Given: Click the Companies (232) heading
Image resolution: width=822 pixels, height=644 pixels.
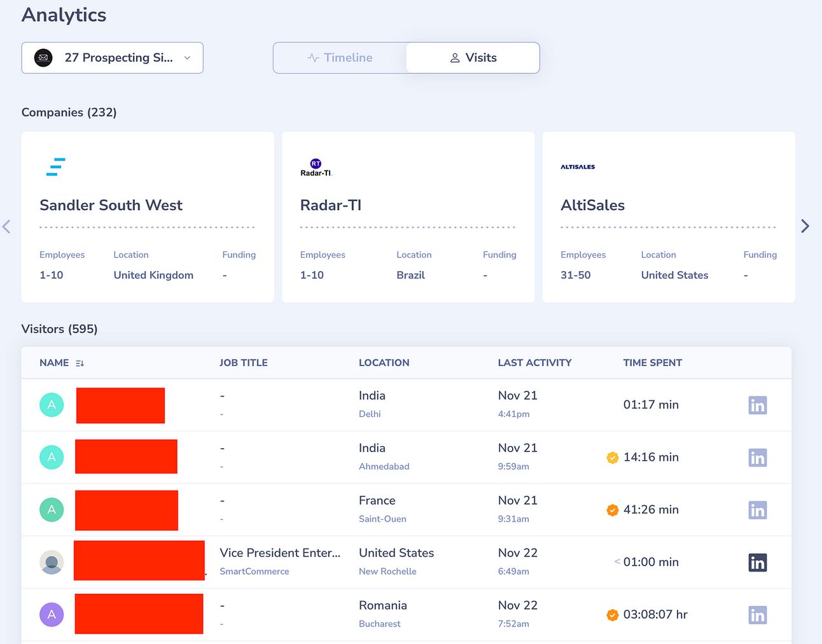Looking at the screenshot, I should (x=69, y=113).
